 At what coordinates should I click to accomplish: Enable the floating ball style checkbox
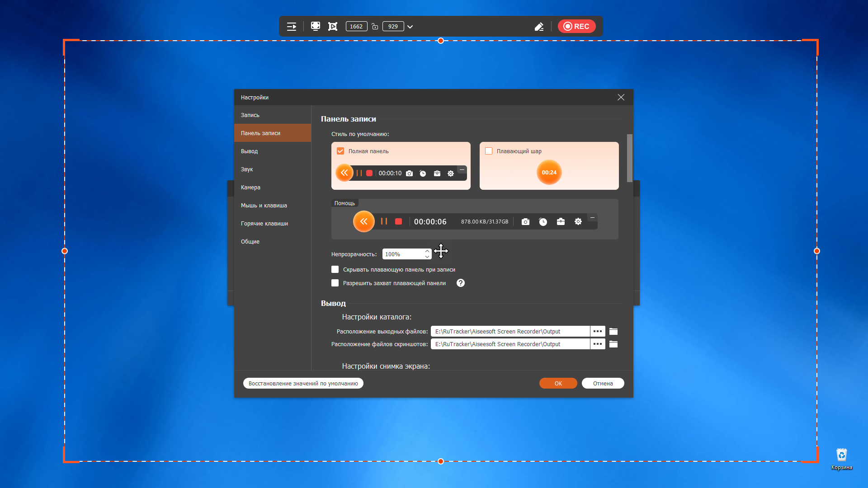(489, 151)
